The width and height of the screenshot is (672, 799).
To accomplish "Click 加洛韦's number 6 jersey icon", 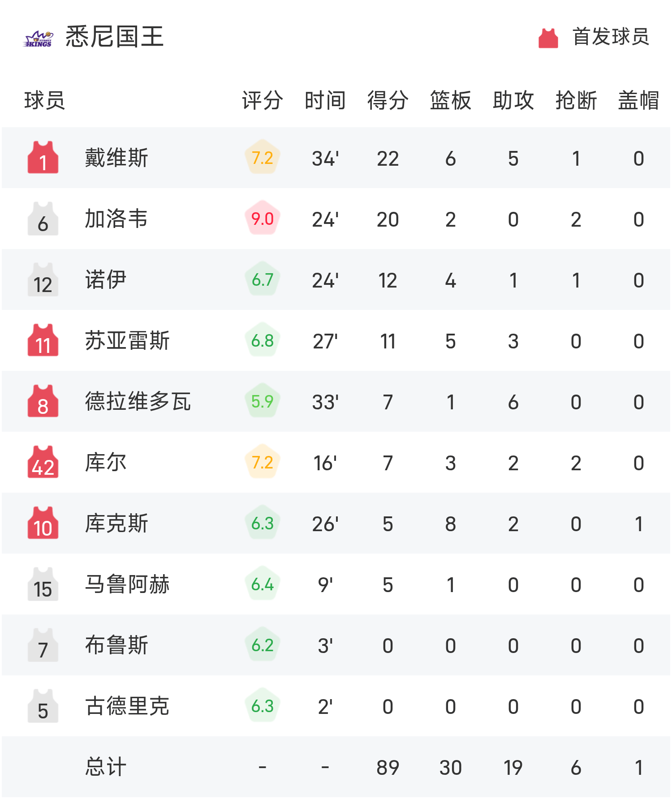I will 43,219.
